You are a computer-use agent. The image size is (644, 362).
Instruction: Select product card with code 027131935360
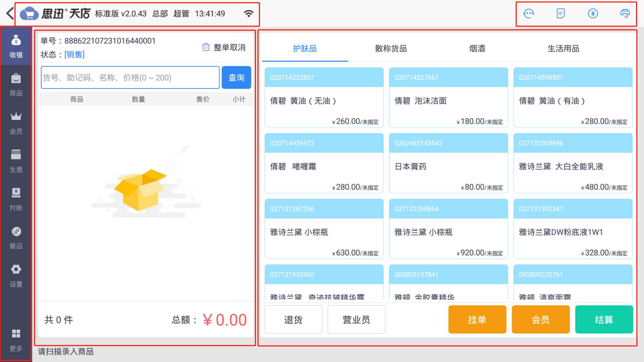[324, 283]
